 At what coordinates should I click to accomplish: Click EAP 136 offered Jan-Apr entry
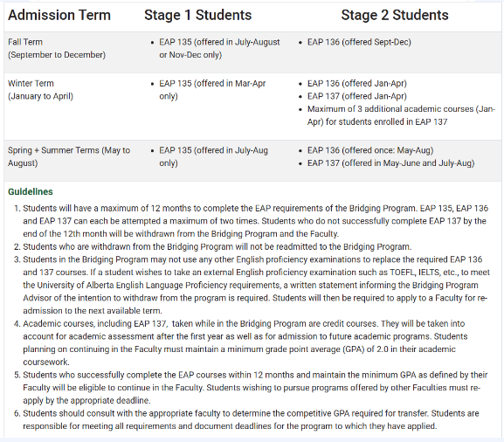click(x=356, y=84)
